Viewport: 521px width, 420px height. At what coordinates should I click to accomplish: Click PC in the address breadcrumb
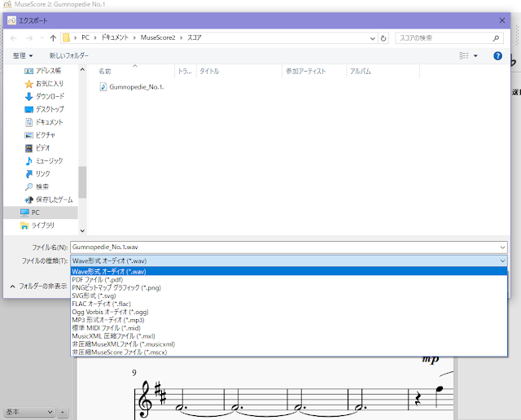(85, 38)
